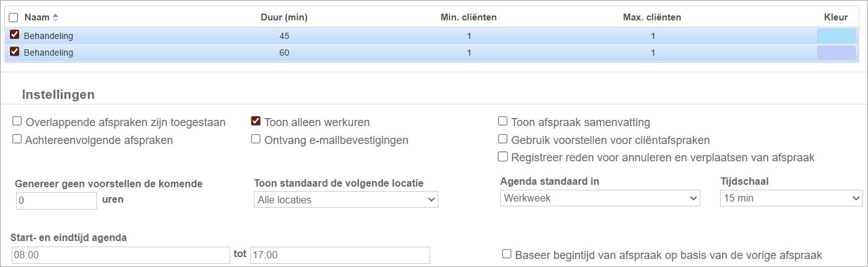Image resolution: width=868 pixels, height=267 pixels.
Task: Disable Toon alleen werkuren checkbox
Action: [x=256, y=122]
